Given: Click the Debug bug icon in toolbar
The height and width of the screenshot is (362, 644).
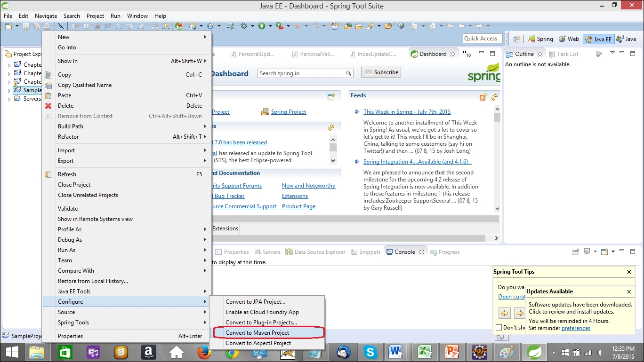Looking at the screenshot, I should (244, 26).
